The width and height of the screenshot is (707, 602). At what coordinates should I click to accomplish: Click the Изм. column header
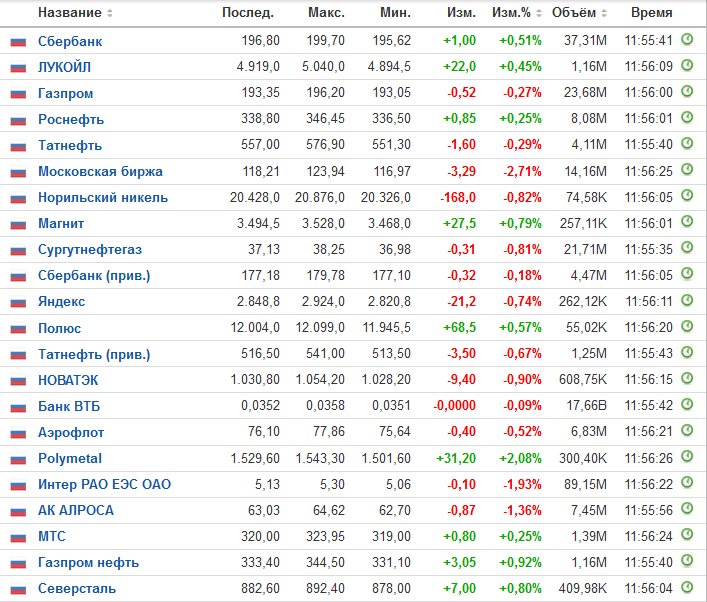pos(461,13)
